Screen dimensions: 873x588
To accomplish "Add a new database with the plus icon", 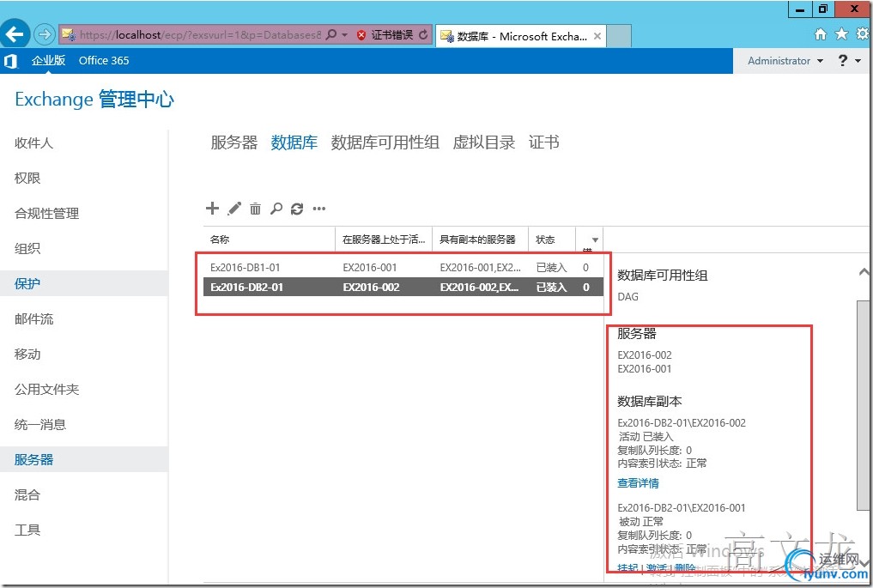I will coord(212,209).
